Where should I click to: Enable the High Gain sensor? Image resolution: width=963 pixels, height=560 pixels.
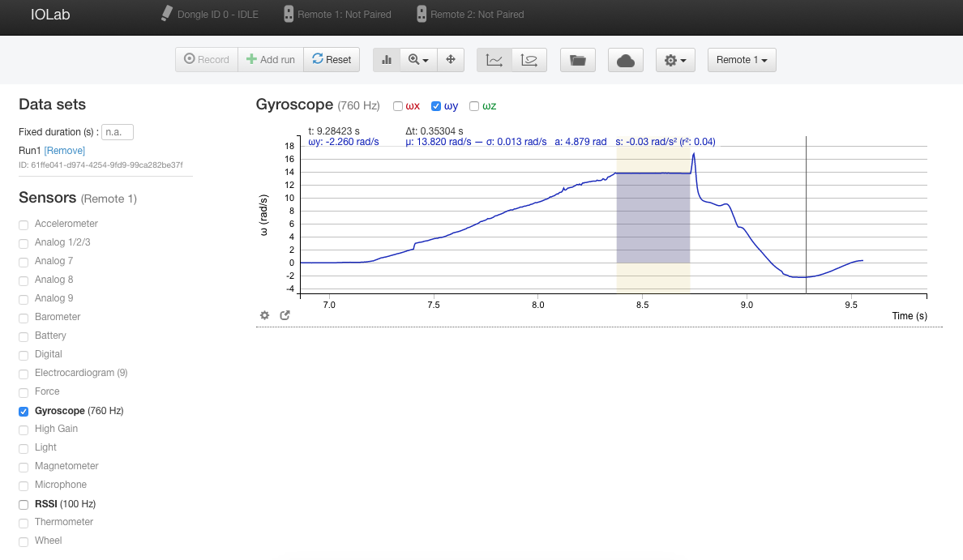pos(24,430)
